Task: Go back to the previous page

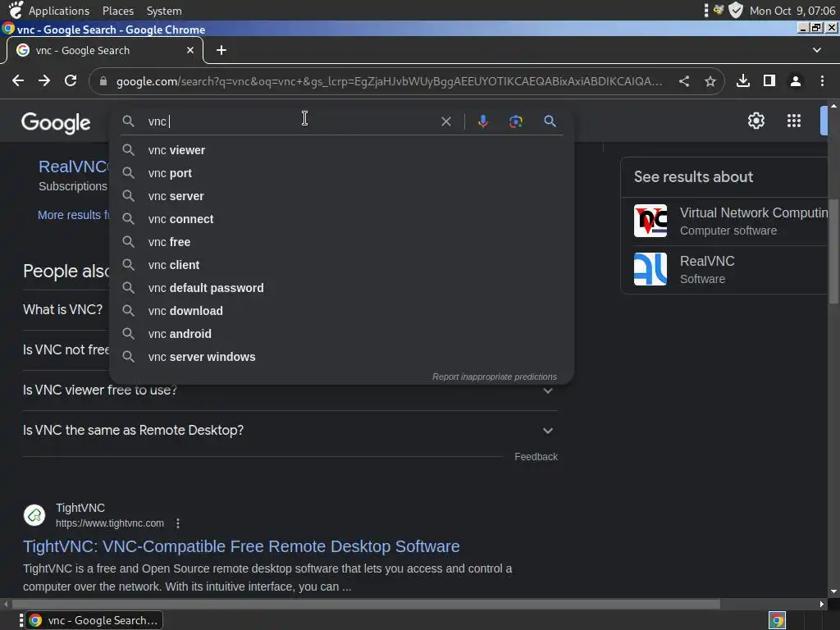Action: click(x=18, y=81)
